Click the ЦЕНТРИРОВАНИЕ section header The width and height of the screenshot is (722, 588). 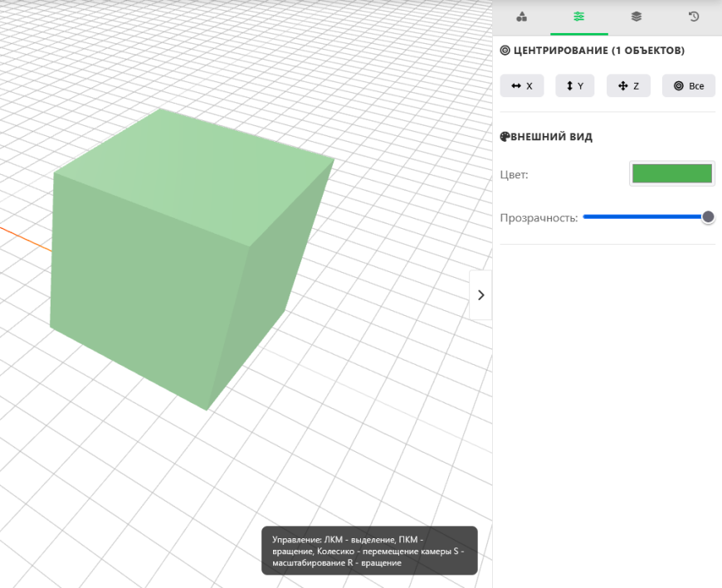coord(592,51)
